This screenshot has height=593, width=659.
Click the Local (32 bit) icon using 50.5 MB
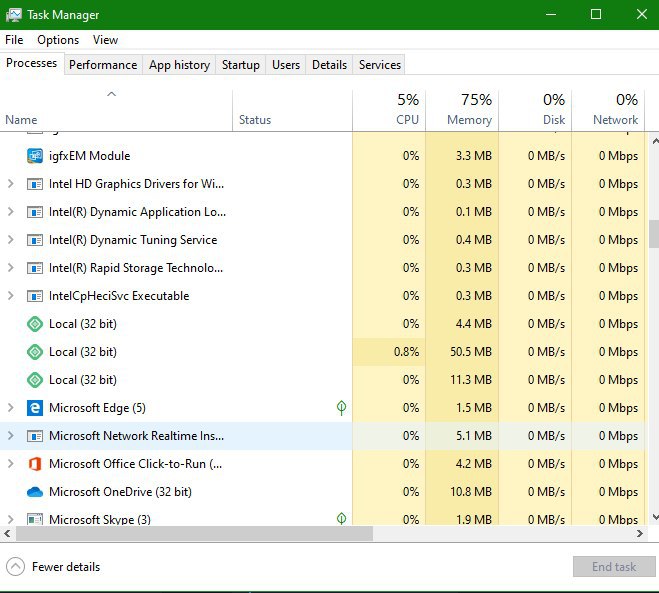35,352
